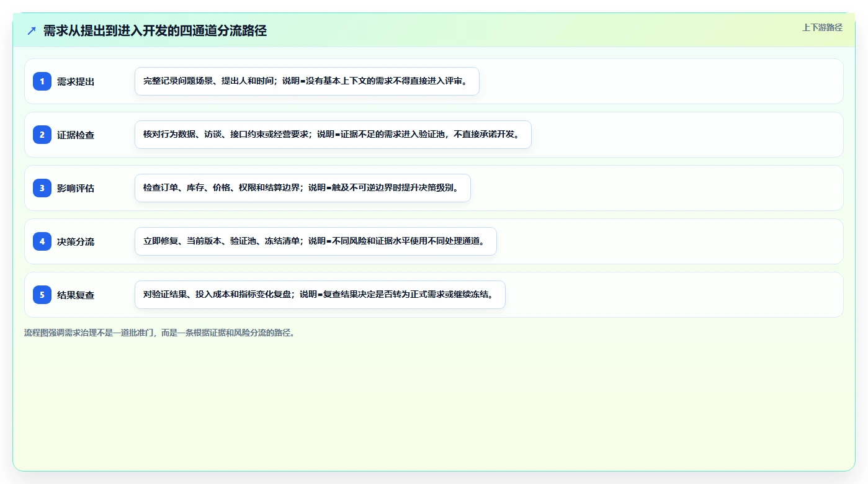Click the 决策分流 step label
The height and width of the screenshot is (484, 868).
tap(76, 241)
